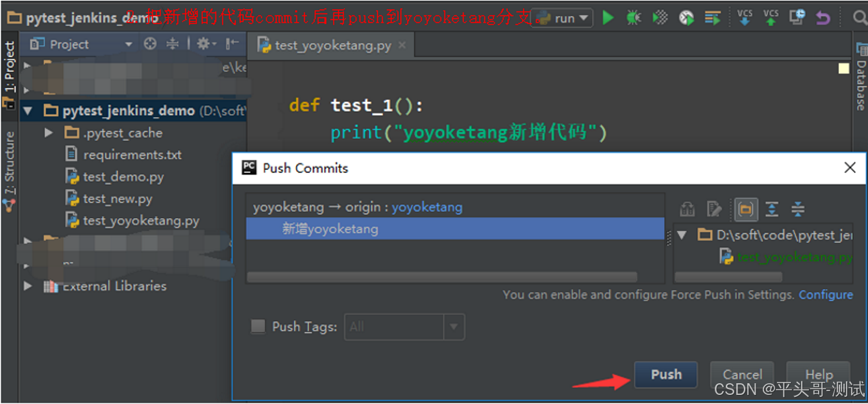This screenshot has width=868, height=404.
Task: Collapse the pytest_jenkins_demo project folder
Action: [x=27, y=110]
